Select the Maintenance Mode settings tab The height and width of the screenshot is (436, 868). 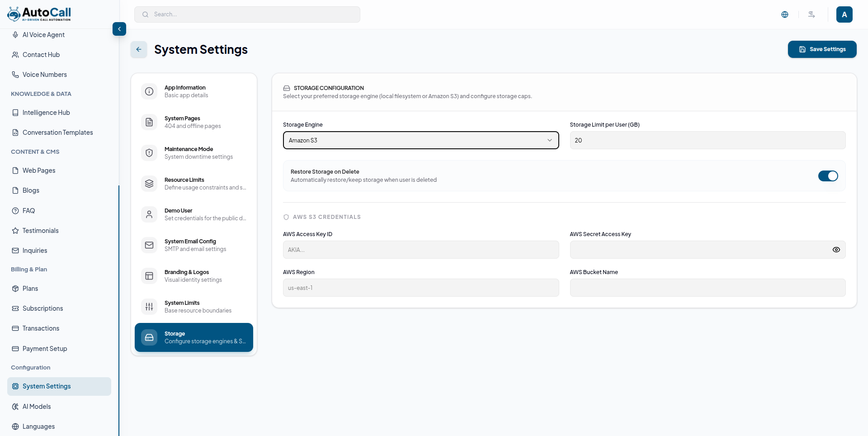tap(194, 153)
